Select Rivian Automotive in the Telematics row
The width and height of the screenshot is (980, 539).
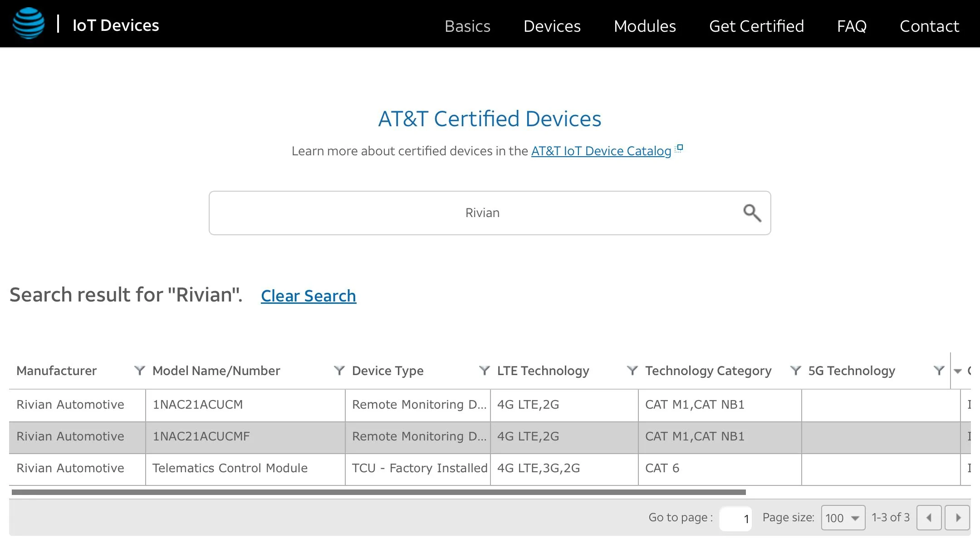pos(77,469)
